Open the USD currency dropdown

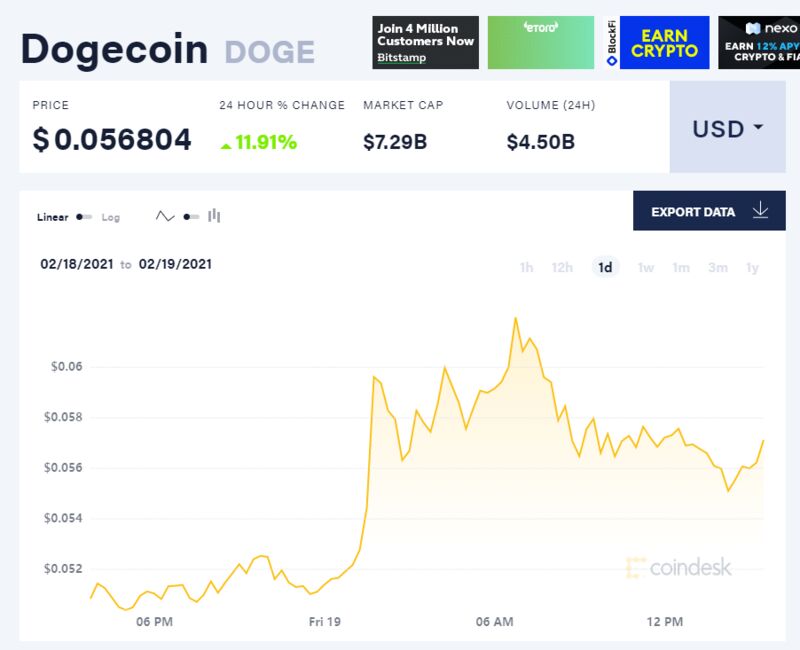pyautogui.click(x=728, y=127)
